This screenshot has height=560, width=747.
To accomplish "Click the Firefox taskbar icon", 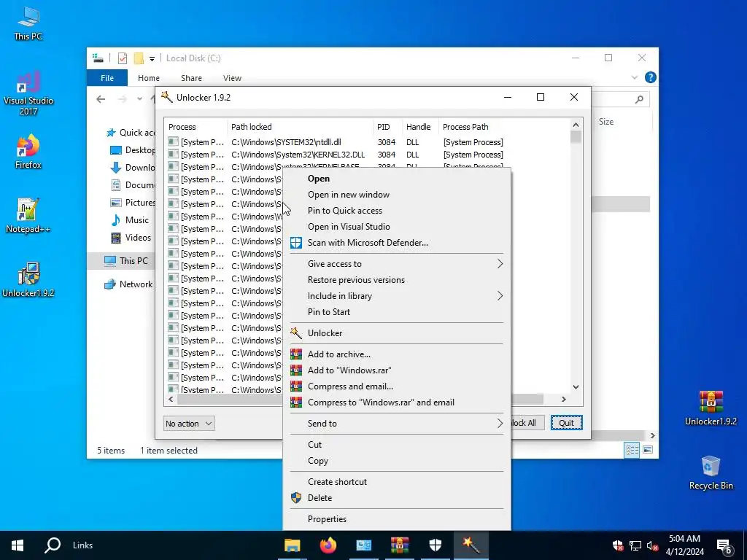I will click(x=328, y=545).
